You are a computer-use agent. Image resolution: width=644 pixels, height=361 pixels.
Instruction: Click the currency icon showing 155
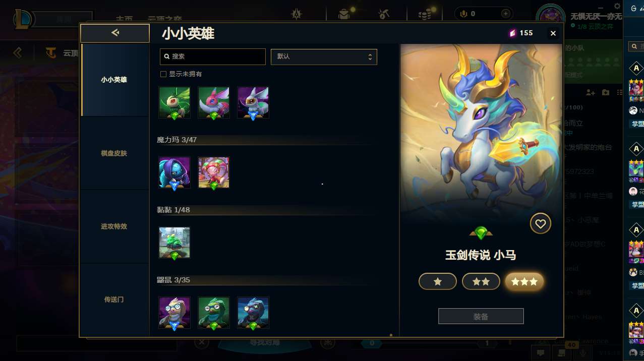[x=512, y=33]
